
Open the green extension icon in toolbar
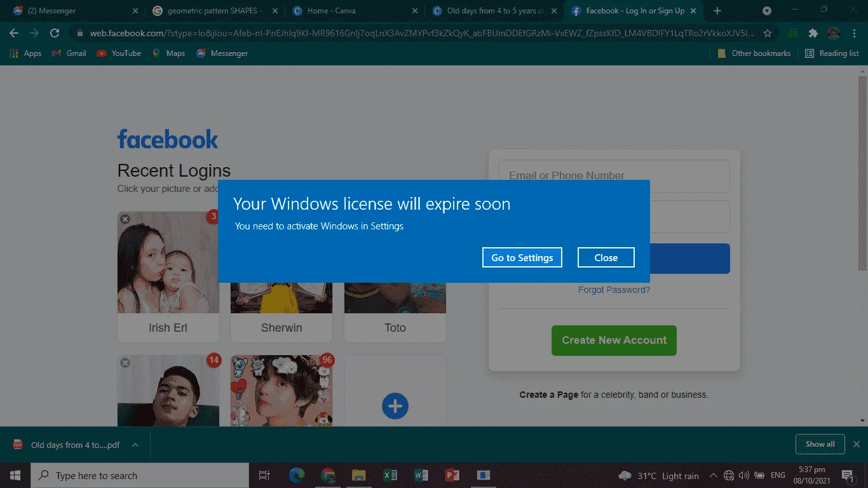[x=793, y=33]
